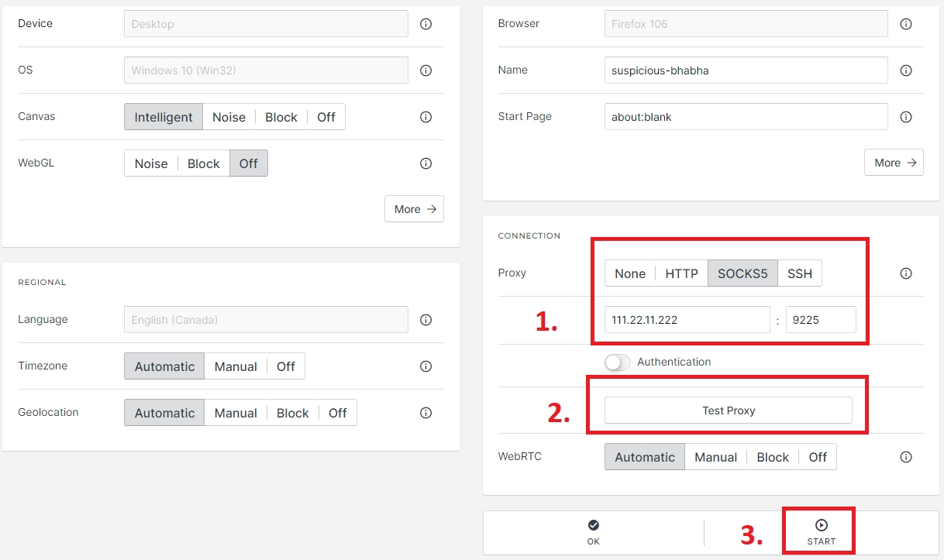Open the Language dropdown field

point(266,320)
